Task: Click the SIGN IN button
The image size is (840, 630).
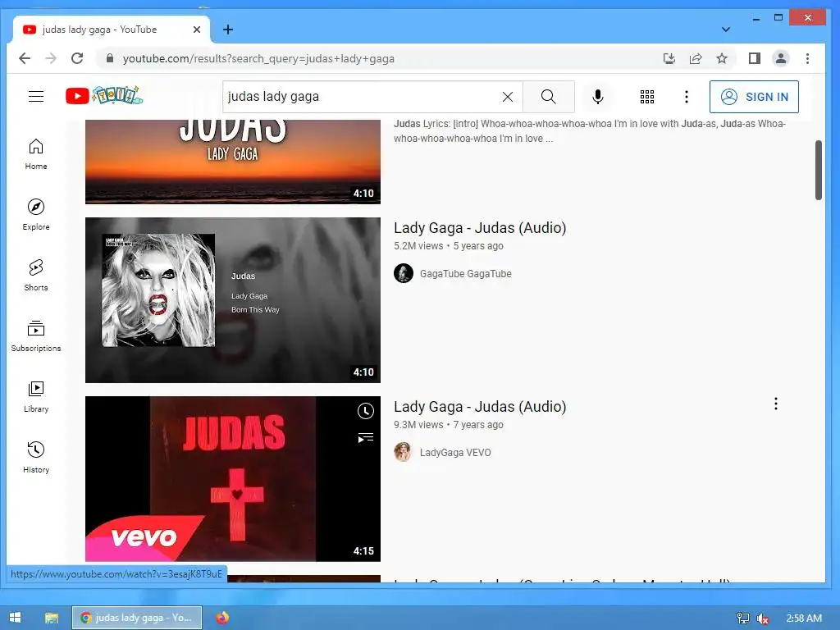Action: click(754, 97)
